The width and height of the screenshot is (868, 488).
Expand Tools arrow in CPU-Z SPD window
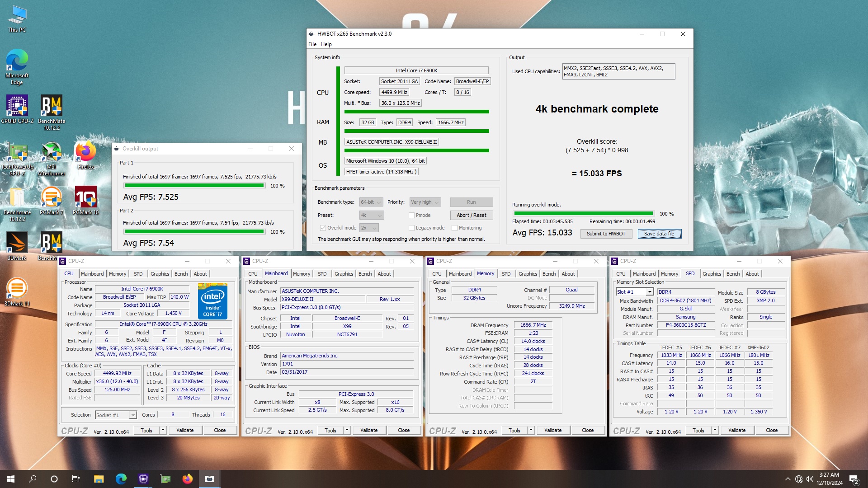point(715,430)
